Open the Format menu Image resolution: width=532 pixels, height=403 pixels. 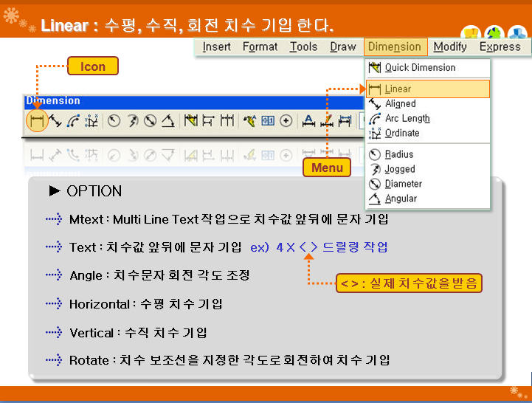[260, 46]
